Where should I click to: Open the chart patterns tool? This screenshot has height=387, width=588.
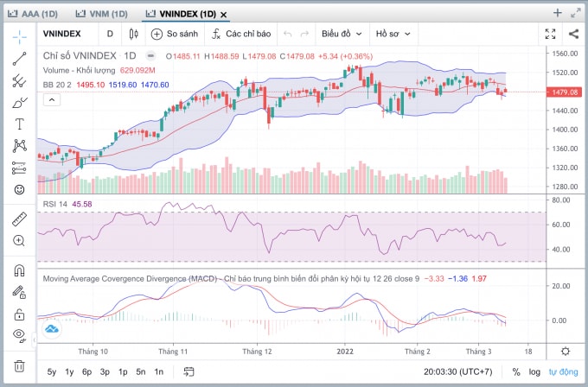[x=20, y=146]
